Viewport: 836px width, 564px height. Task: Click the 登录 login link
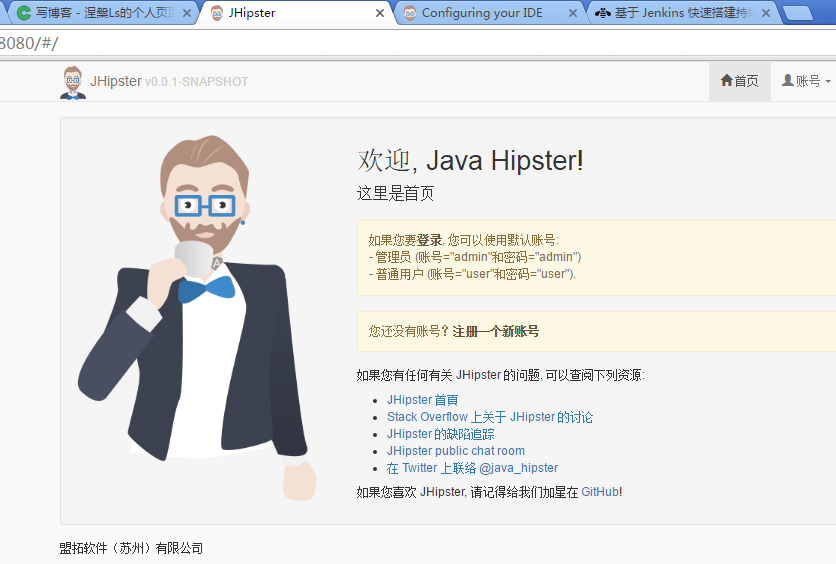click(430, 240)
